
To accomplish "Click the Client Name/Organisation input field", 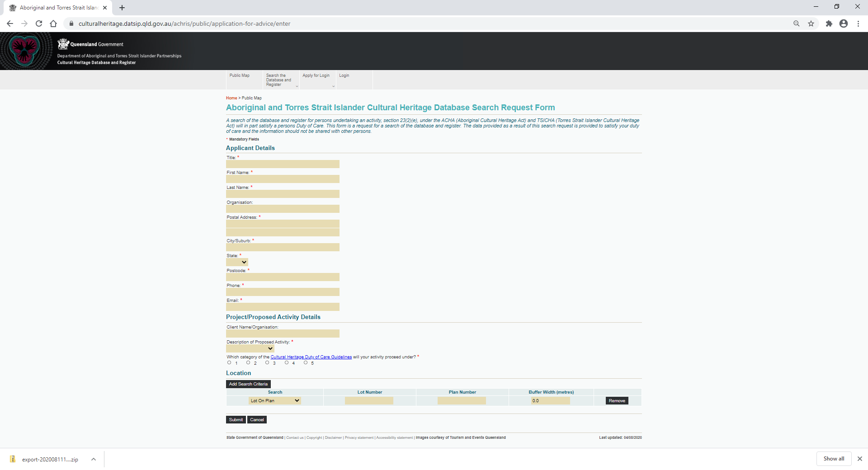I will [x=283, y=334].
